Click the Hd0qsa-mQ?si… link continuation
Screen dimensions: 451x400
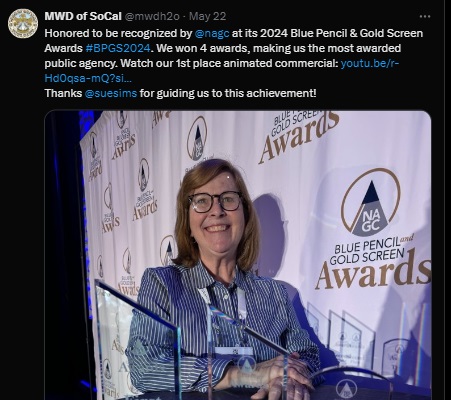point(88,78)
